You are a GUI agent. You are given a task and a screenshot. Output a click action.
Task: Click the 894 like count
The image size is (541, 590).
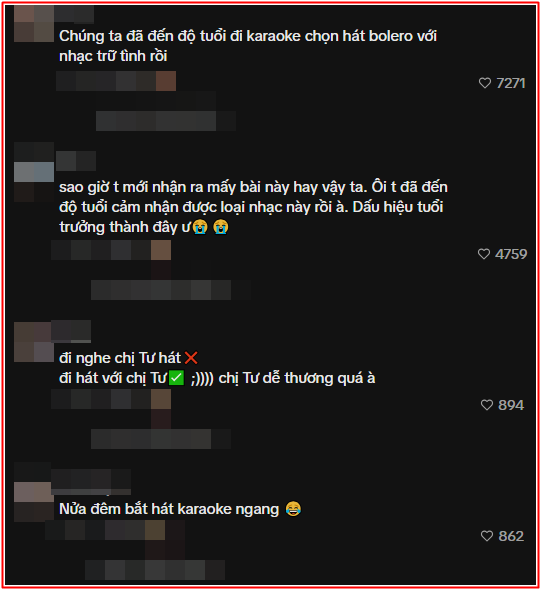(511, 405)
